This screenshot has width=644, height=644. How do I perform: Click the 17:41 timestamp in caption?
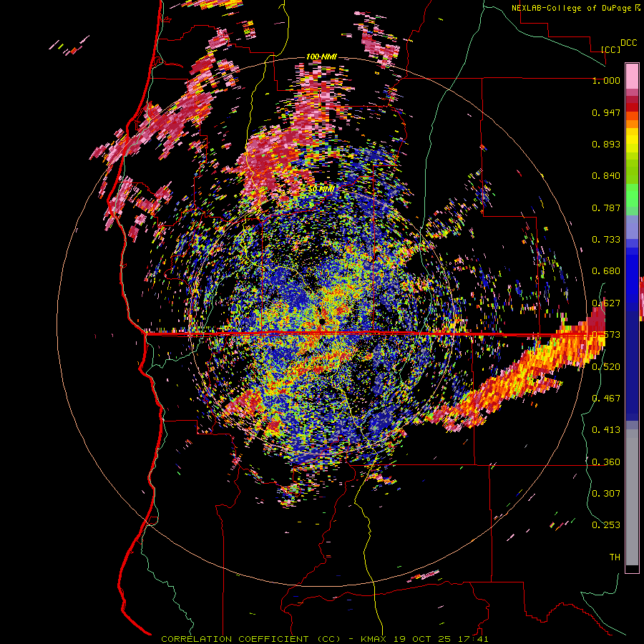(472, 639)
